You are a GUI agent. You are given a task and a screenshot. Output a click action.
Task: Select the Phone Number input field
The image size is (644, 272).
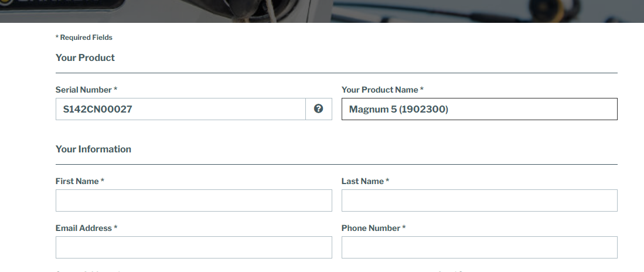pyautogui.click(x=479, y=247)
